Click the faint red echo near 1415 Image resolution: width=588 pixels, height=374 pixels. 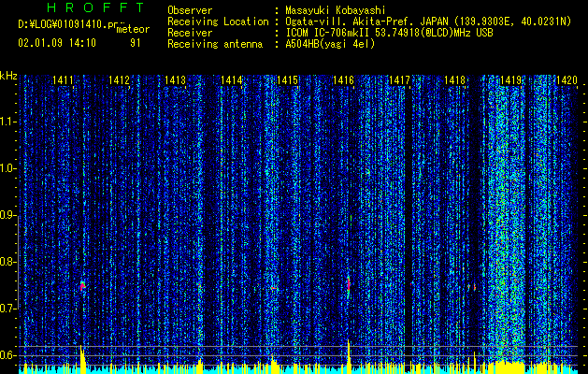click(274, 288)
